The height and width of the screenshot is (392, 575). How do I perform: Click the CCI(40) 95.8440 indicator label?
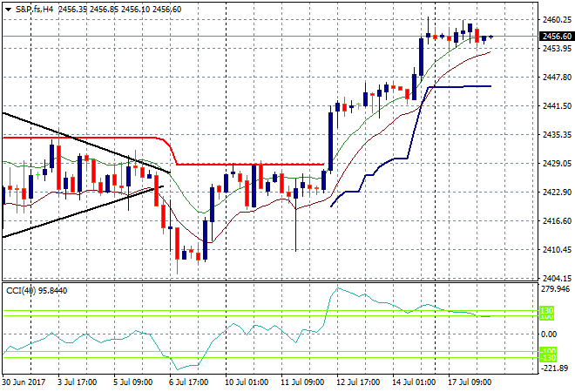pyautogui.click(x=37, y=291)
